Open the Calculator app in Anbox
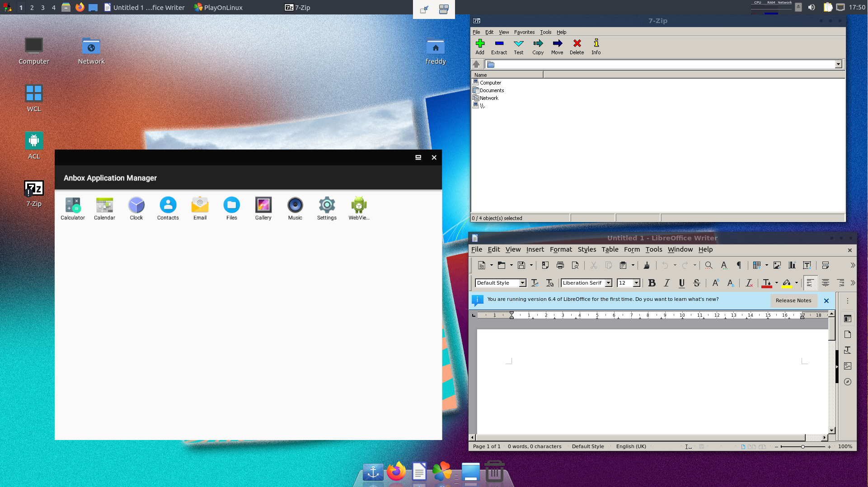The image size is (868, 487). (x=73, y=206)
